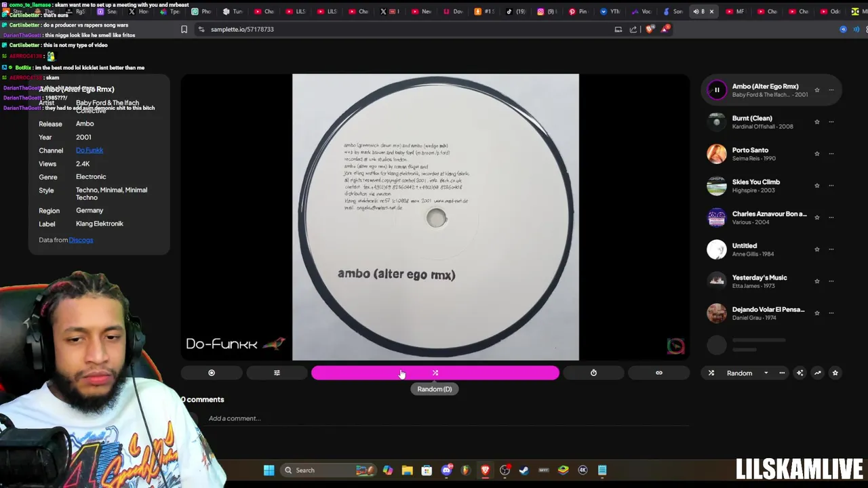The height and width of the screenshot is (488, 868).
Task: Mute the playing tab speaker icon
Action: coord(696,12)
